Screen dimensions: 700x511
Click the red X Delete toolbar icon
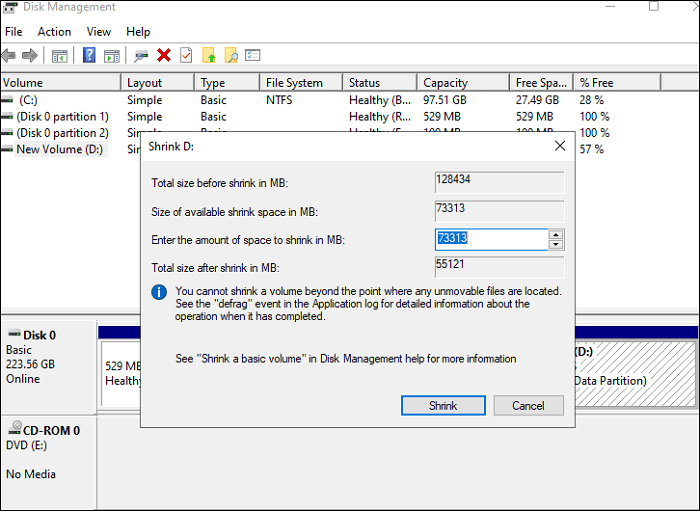coord(164,56)
